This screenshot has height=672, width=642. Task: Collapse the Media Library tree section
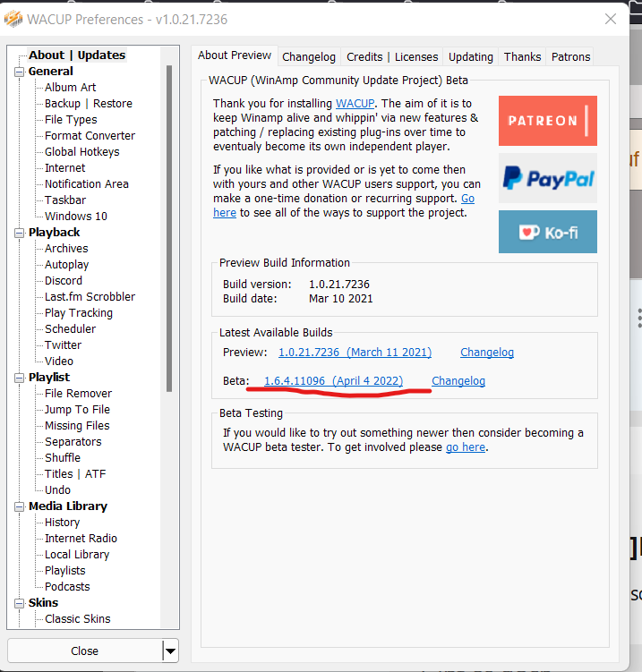20,506
